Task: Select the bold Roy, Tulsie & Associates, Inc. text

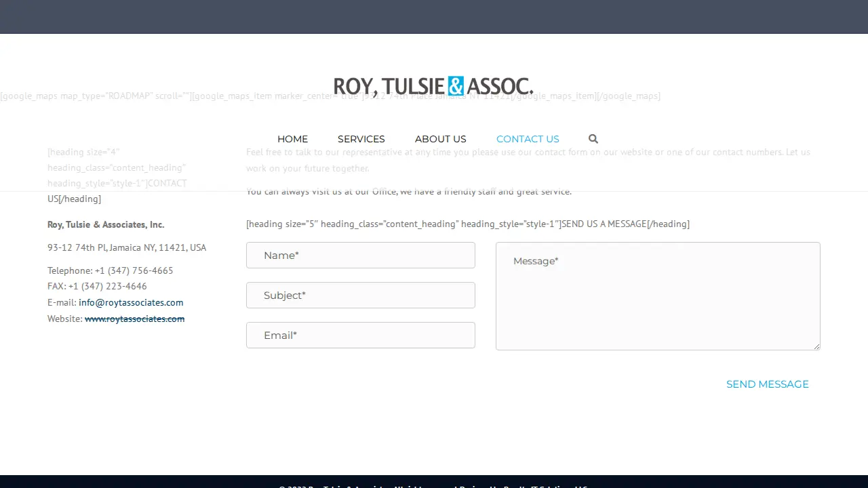Action: tap(106, 224)
